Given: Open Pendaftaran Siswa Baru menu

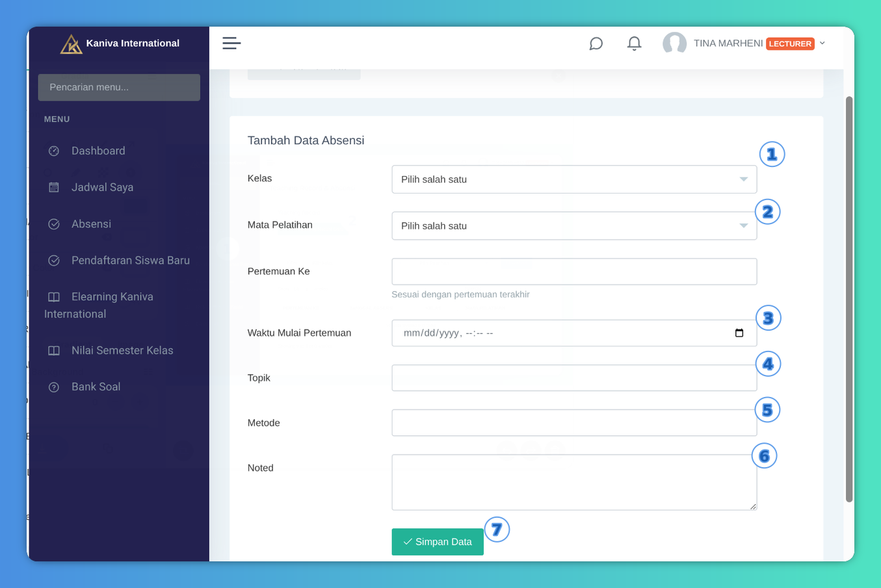Looking at the screenshot, I should pyautogui.click(x=130, y=261).
